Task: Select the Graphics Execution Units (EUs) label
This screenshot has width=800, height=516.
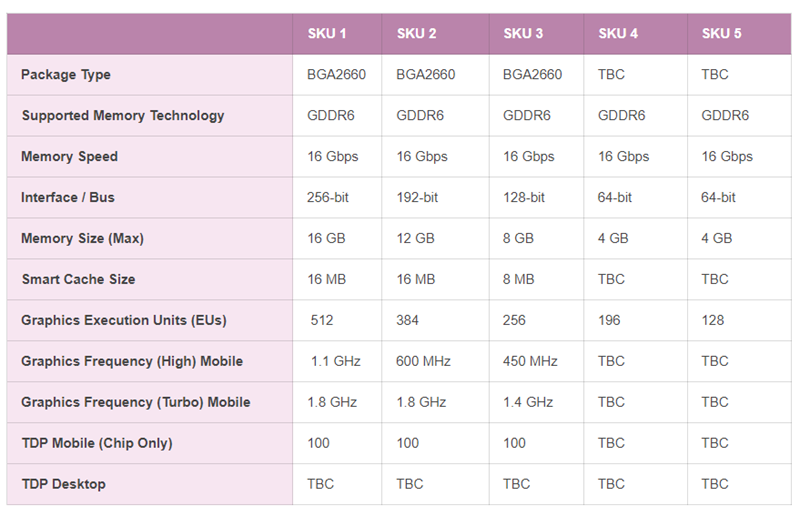Action: coord(124,320)
